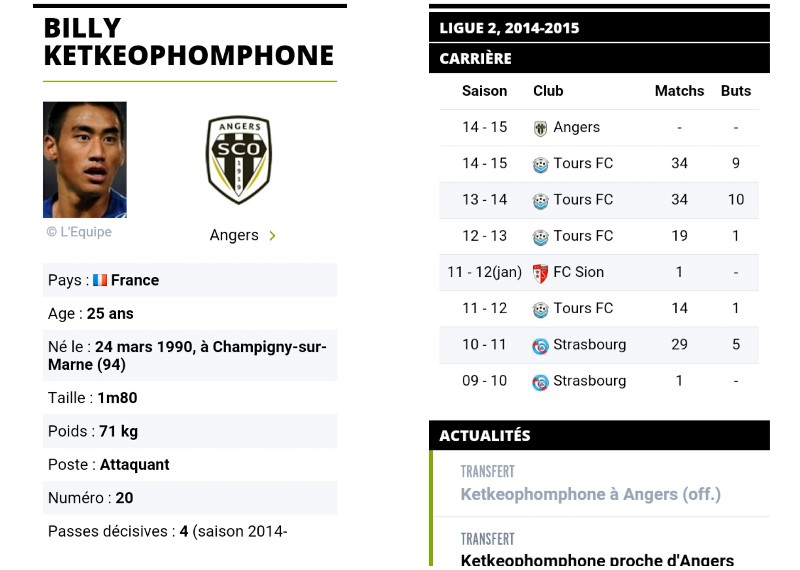Click the Angers club name under the crest
Image resolution: width=800 pixels, height=570 pixels.
pos(234,235)
